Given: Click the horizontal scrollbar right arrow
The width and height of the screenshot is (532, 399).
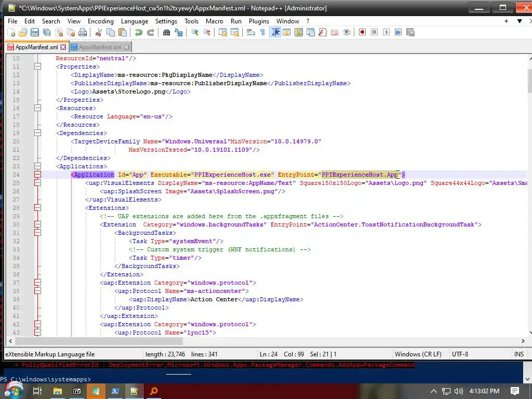Looking at the screenshot, I should [523, 341].
